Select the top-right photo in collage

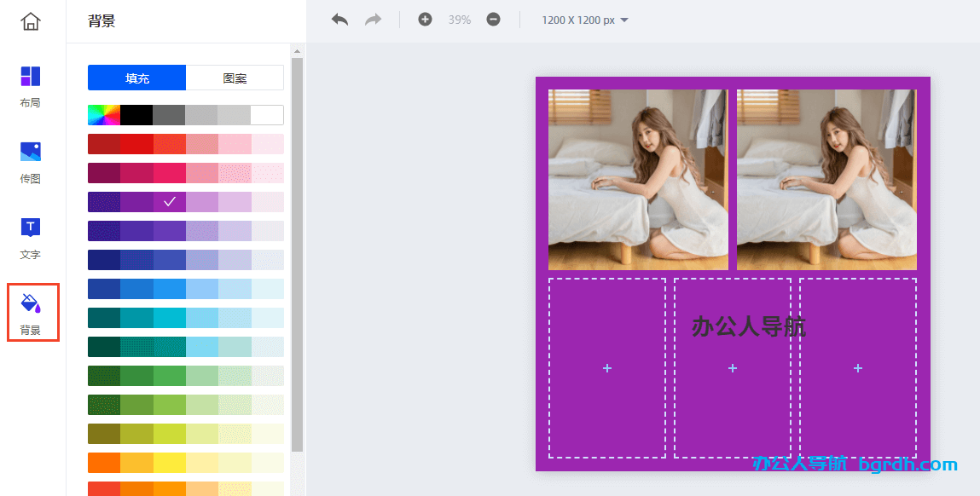pos(826,180)
